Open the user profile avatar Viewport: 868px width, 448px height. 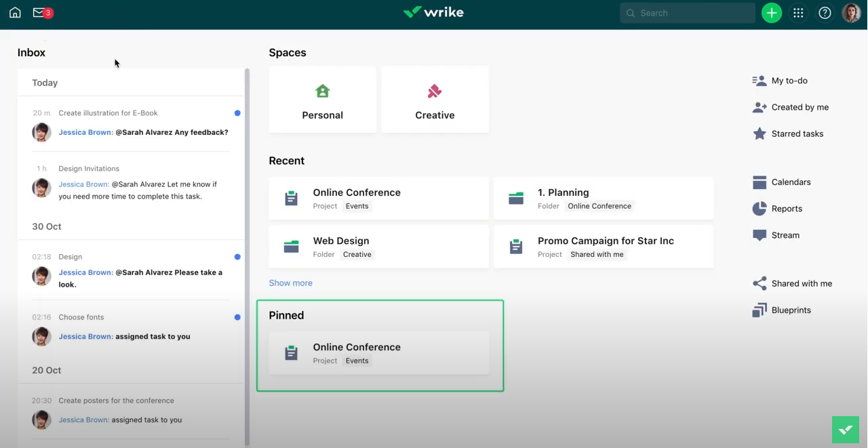pos(851,13)
